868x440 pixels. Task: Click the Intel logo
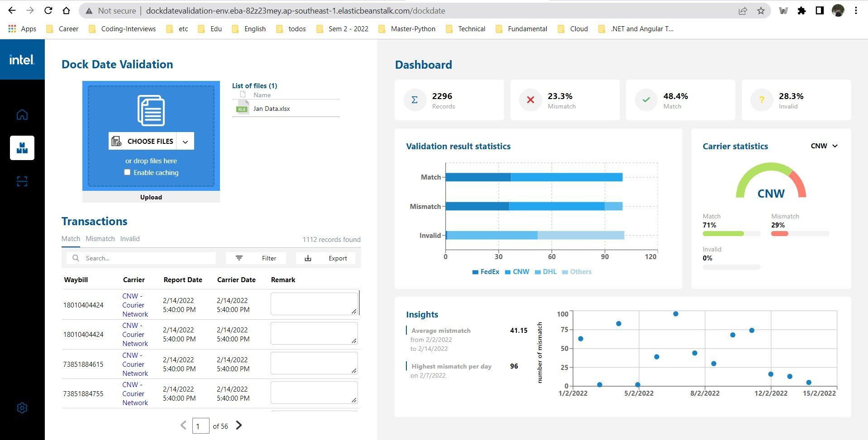[22, 60]
